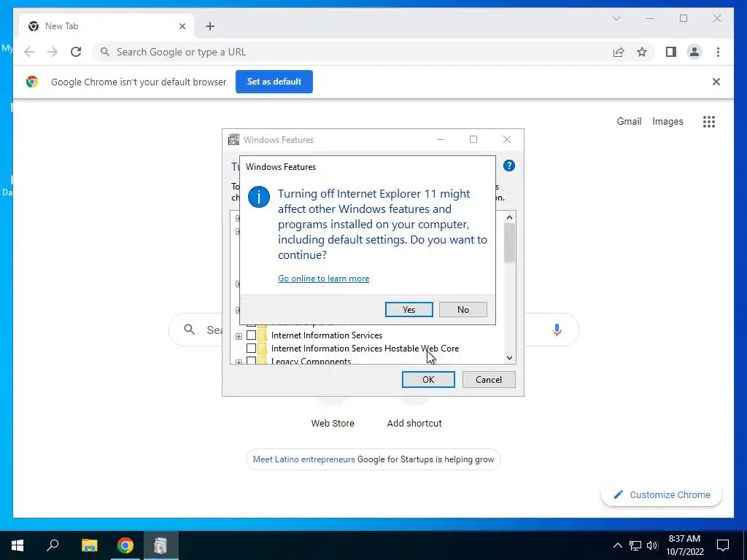Close the New Tab tab
The image size is (747, 560).
pyautogui.click(x=182, y=26)
